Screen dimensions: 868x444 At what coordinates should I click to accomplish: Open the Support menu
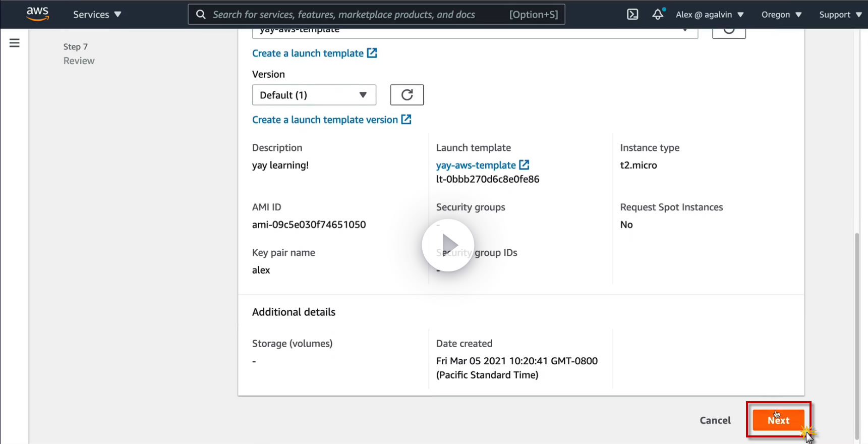840,15
